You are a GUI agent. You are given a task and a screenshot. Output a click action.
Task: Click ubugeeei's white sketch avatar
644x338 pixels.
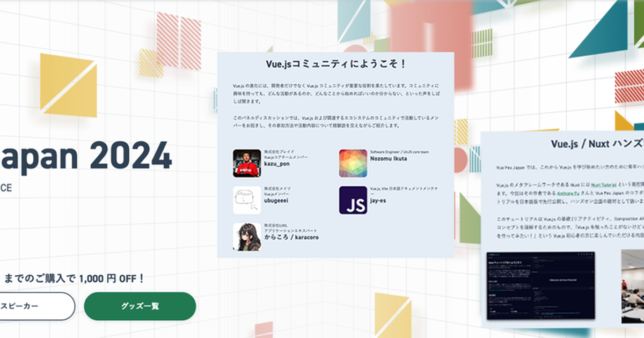pyautogui.click(x=247, y=200)
